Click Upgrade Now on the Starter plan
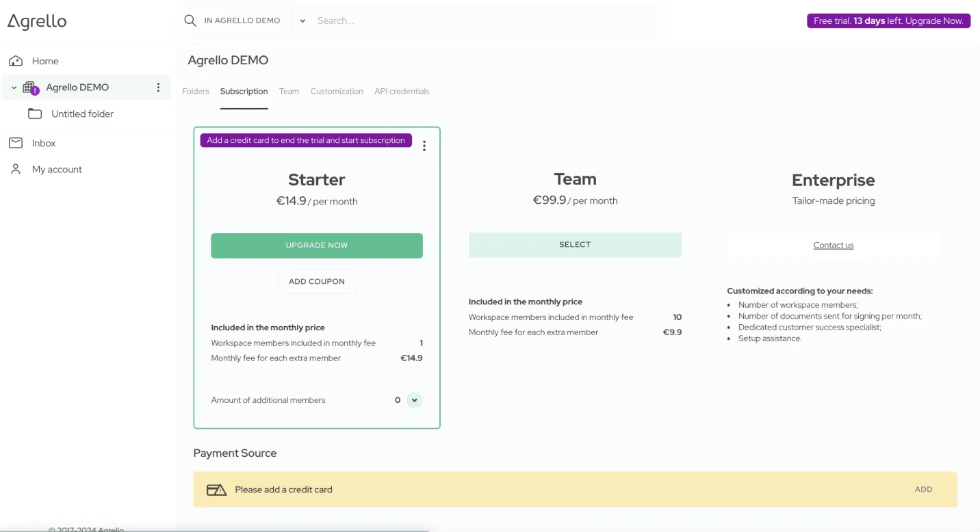 coord(316,245)
